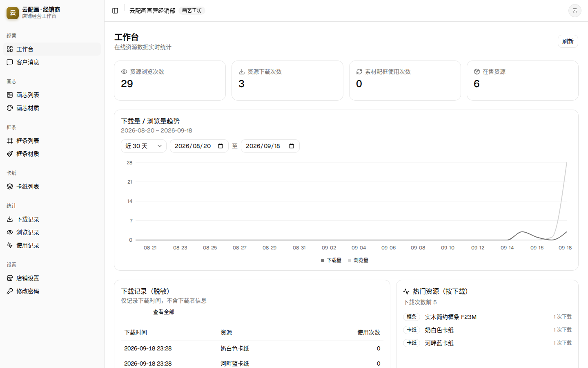Click the 使用次数 column header

tap(369, 333)
